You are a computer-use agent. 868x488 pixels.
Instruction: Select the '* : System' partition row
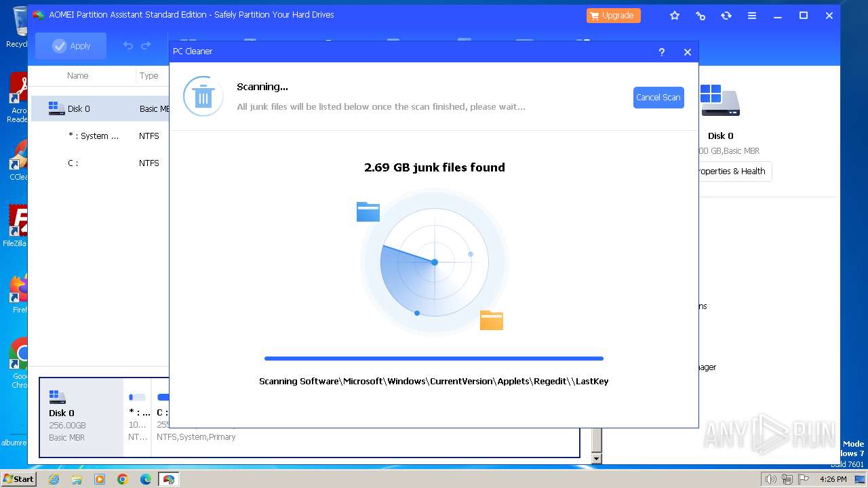(100, 136)
